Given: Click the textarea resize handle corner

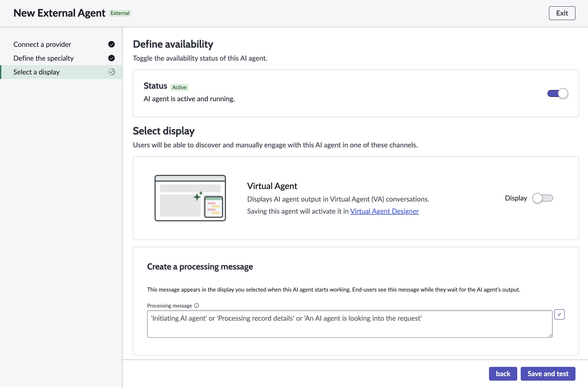Looking at the screenshot, I should click(x=550, y=335).
